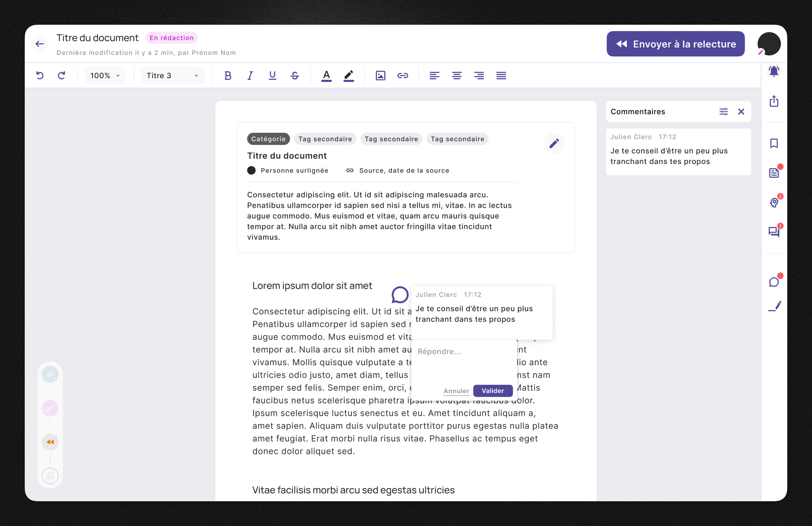Insert an image via the toolbar icon

[380, 75]
